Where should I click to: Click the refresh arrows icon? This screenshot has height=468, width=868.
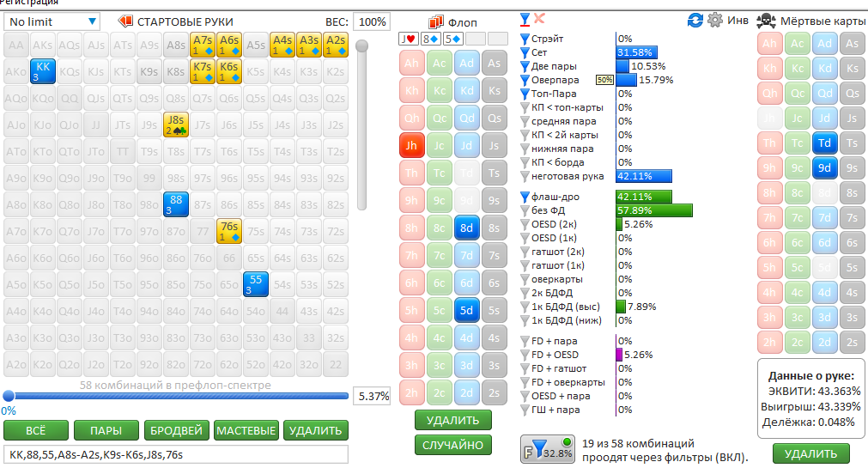pos(695,20)
